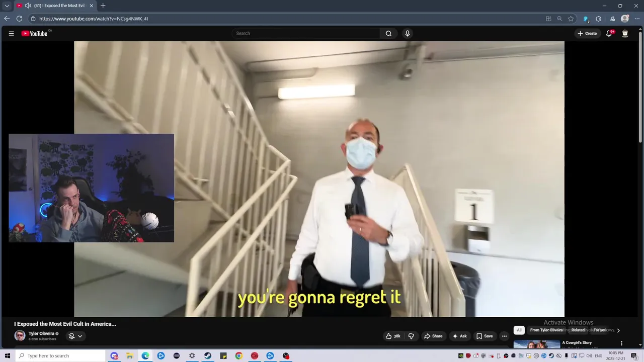Open the browser profile avatar
Image resolution: width=644 pixels, height=362 pixels.
[x=625, y=19]
